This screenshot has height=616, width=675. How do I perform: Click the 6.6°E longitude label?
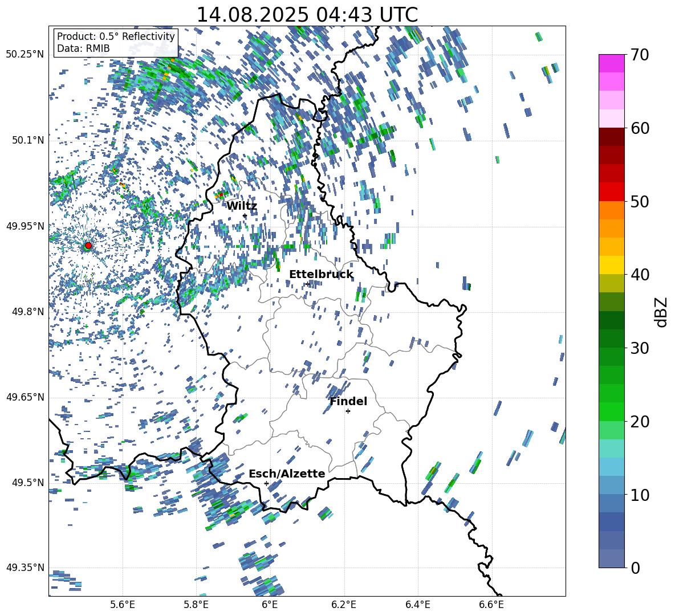pyautogui.click(x=491, y=605)
